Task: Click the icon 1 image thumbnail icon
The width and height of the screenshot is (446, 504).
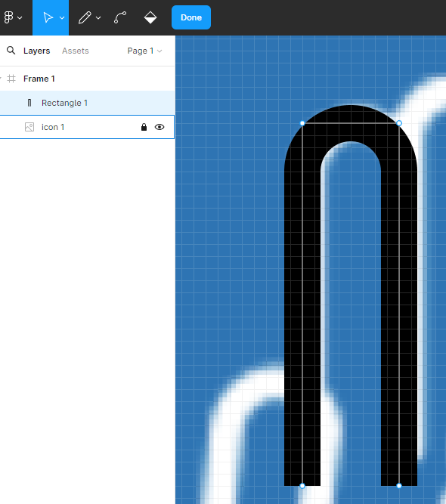Action: pyautogui.click(x=29, y=127)
